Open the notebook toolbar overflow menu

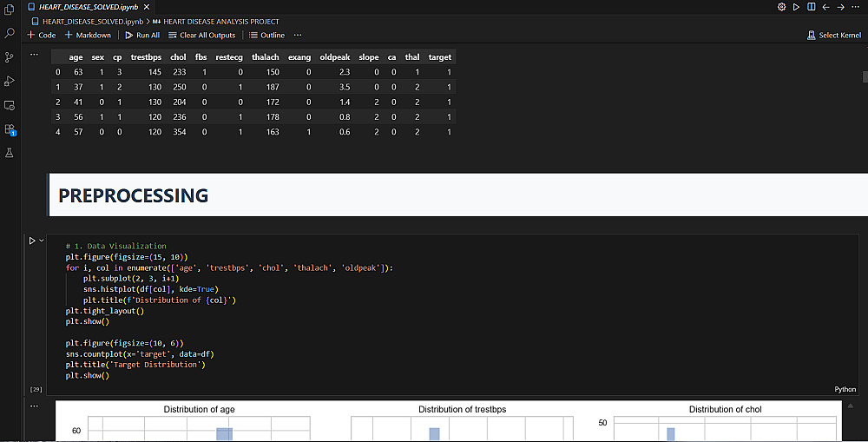pyautogui.click(x=298, y=35)
